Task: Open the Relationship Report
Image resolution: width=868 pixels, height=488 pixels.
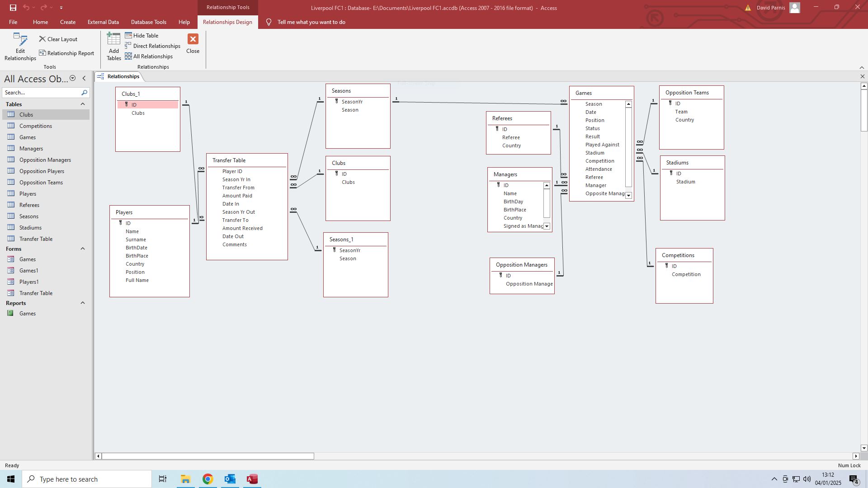Action: (x=66, y=53)
